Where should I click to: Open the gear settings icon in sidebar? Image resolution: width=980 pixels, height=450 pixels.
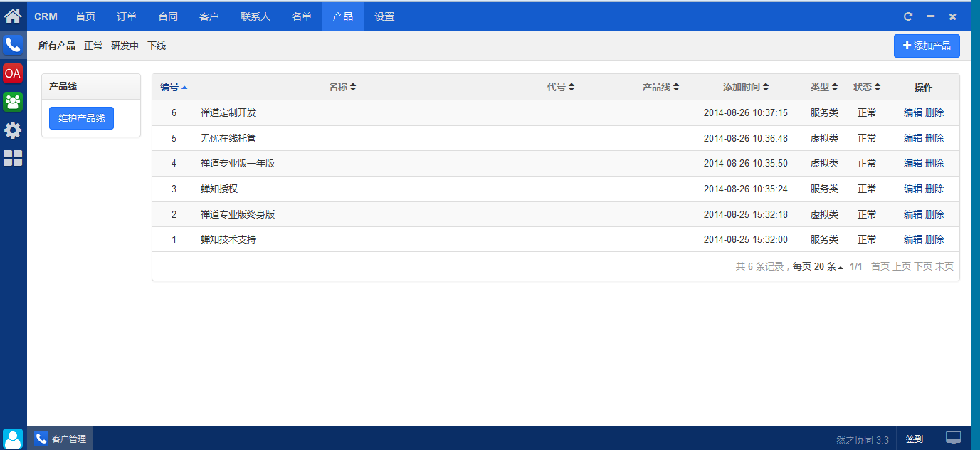click(13, 130)
